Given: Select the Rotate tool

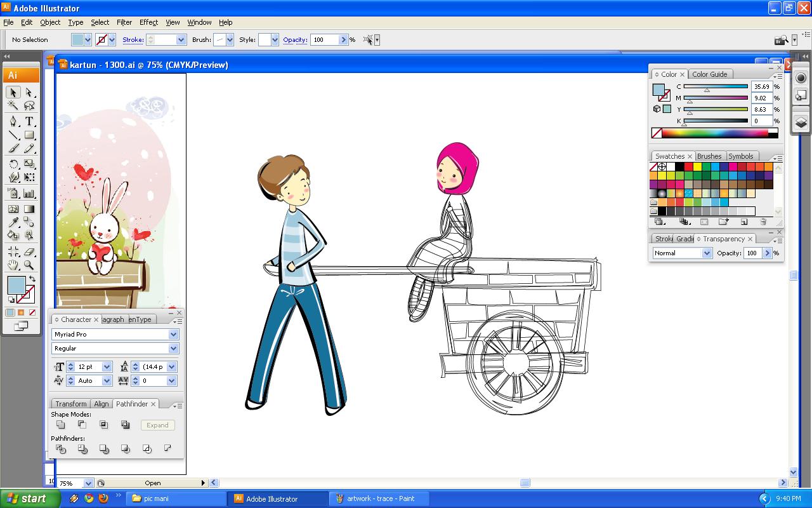Looking at the screenshot, I should click(x=14, y=164).
